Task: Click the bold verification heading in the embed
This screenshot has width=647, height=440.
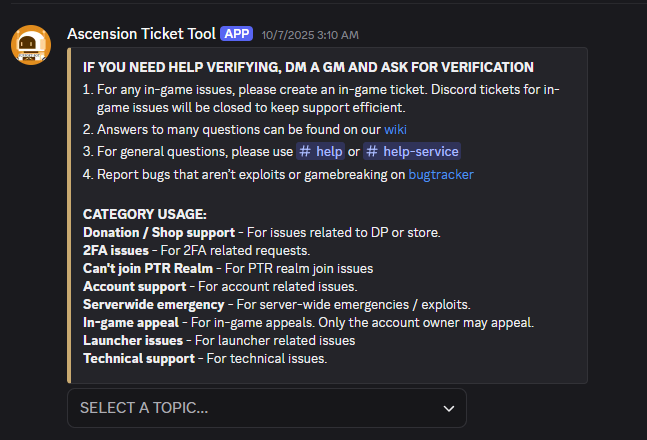Action: coord(308,67)
